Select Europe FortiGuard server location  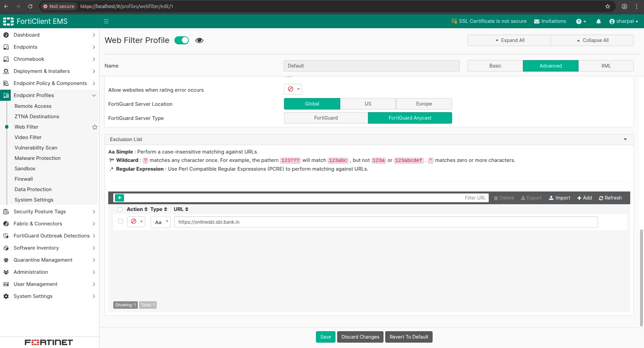point(424,104)
